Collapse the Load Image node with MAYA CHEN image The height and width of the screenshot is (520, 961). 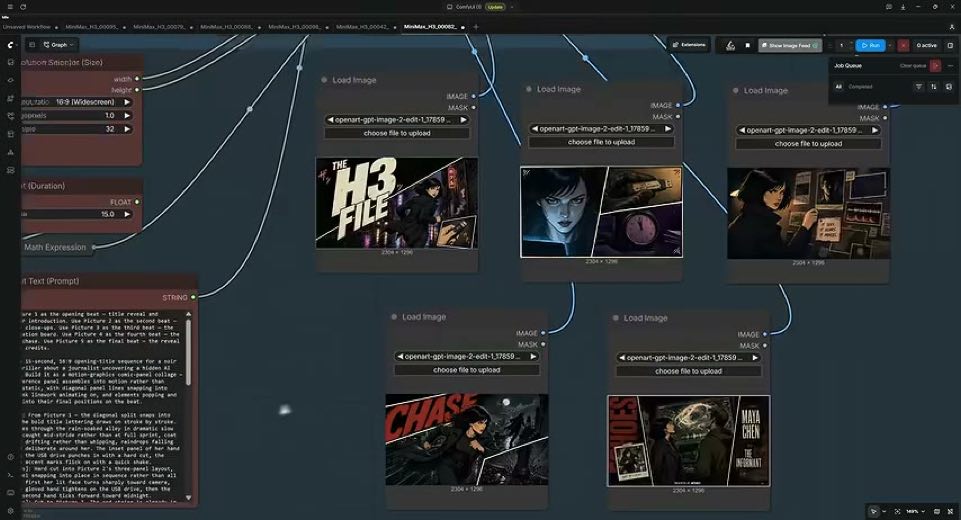[x=616, y=318]
